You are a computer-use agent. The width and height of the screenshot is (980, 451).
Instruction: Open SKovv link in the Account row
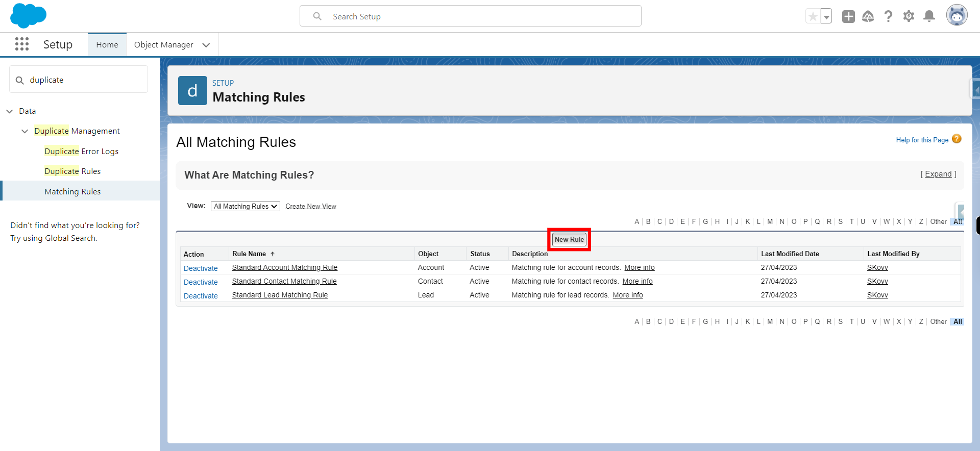click(x=877, y=267)
